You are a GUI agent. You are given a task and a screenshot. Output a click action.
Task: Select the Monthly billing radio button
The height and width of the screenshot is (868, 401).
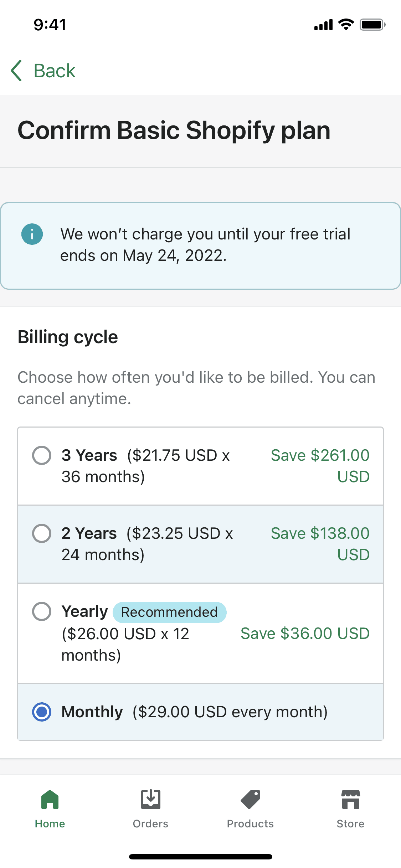(42, 712)
